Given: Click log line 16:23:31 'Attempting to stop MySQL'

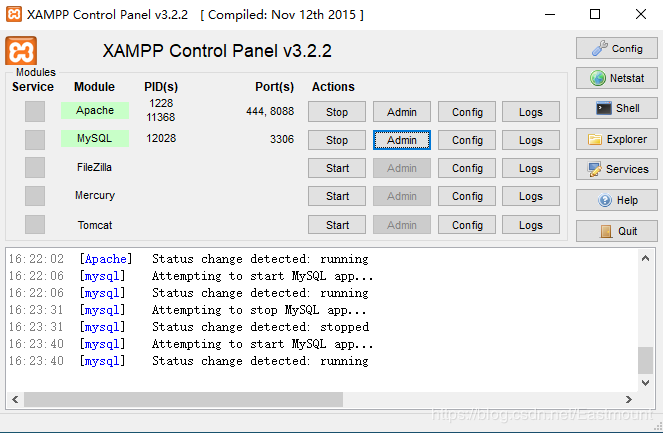Looking at the screenshot, I should (x=187, y=310).
